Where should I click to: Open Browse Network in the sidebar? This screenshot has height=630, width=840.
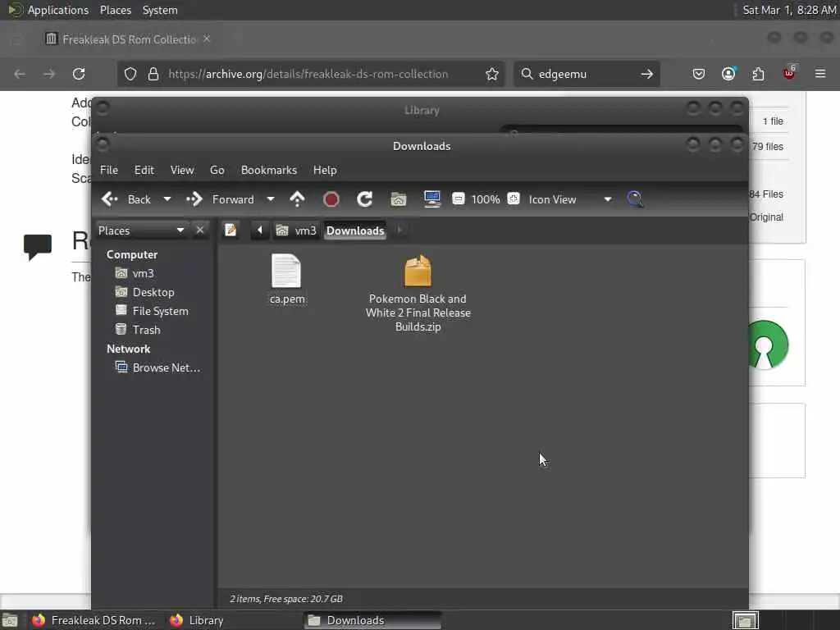click(158, 367)
